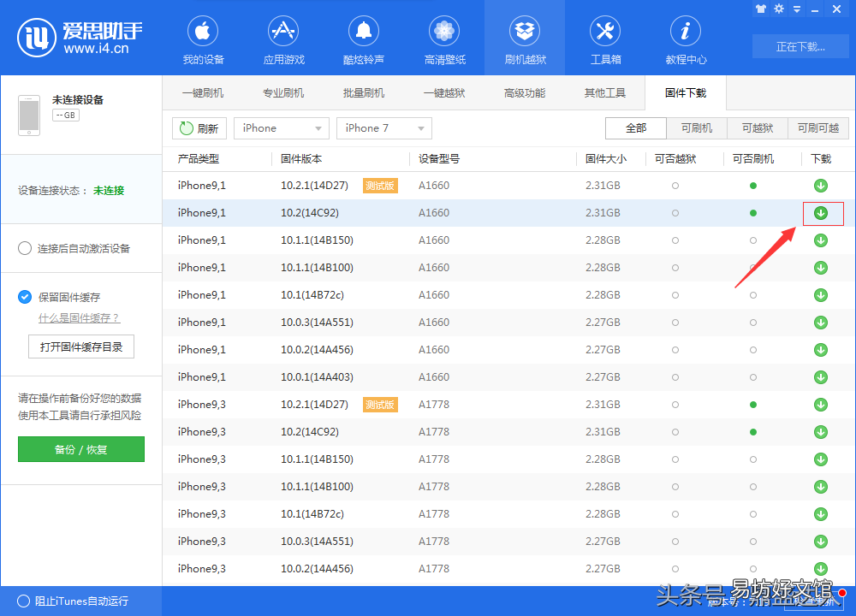
Task: Filter firmware list by 可刷可越
Action: click(x=818, y=128)
